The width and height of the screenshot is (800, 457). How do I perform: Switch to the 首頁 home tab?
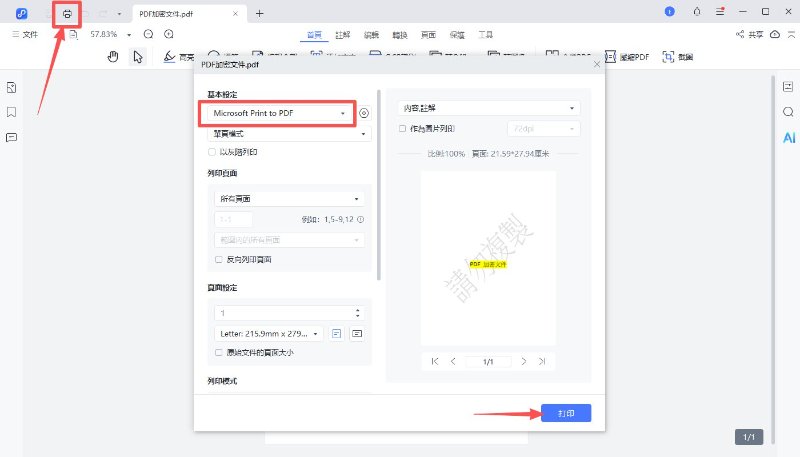click(314, 35)
